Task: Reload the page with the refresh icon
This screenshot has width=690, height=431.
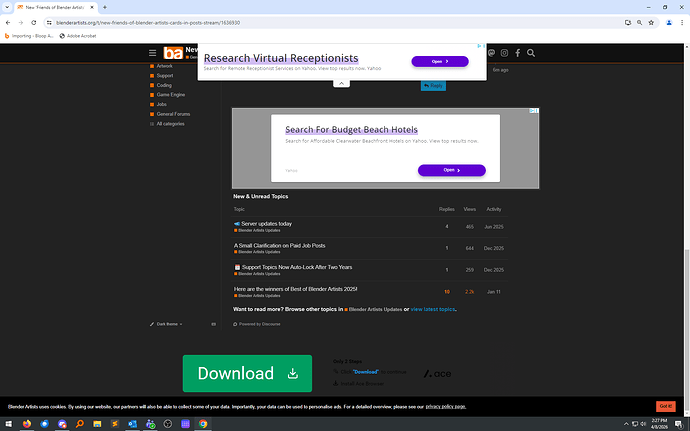Action: [33, 22]
